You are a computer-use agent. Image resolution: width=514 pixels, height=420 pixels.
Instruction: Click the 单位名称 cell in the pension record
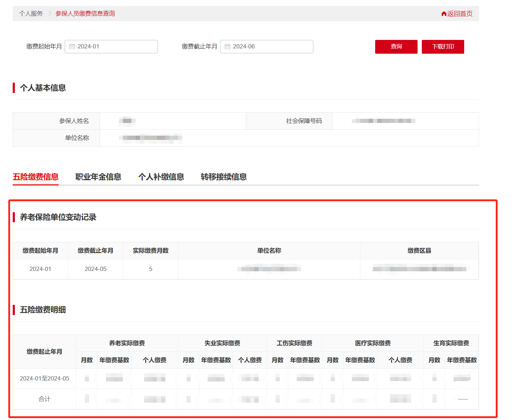pyautogui.click(x=269, y=269)
